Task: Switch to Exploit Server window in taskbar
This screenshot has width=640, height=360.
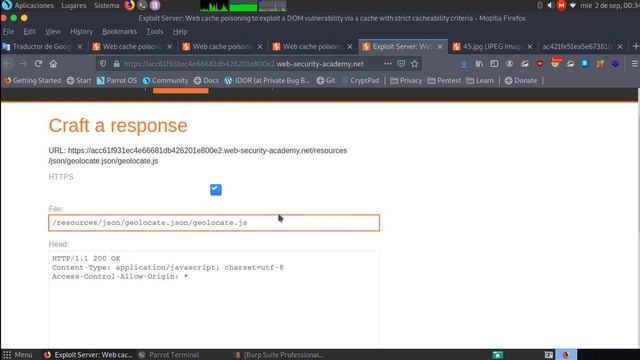Action: 88,355
